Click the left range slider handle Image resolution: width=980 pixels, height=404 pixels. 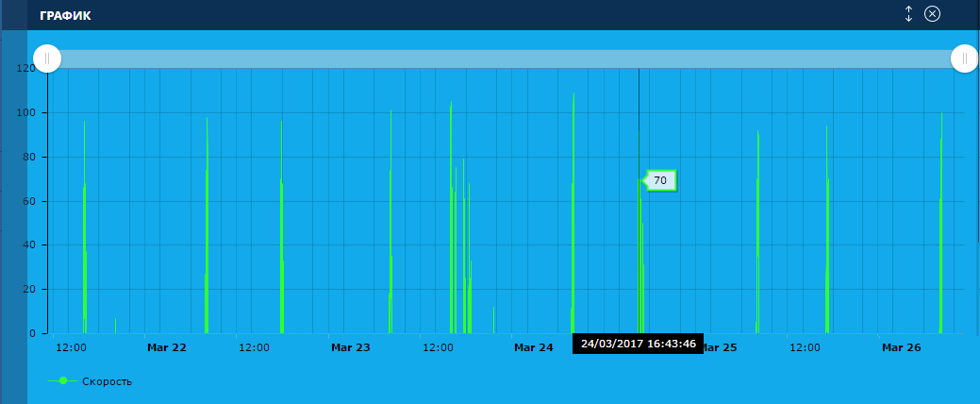point(47,59)
